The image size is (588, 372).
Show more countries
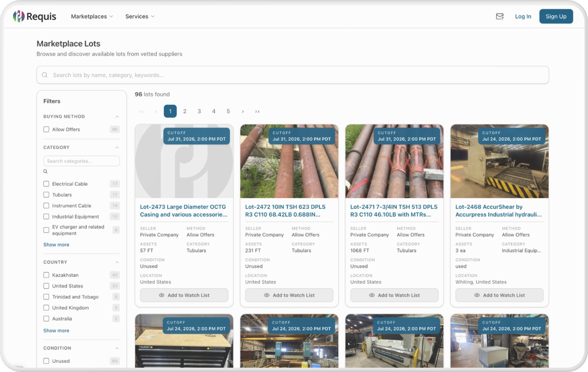pos(56,331)
